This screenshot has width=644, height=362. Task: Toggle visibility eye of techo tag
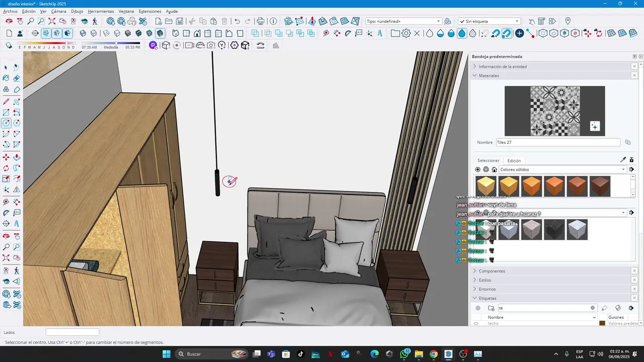[476, 323]
